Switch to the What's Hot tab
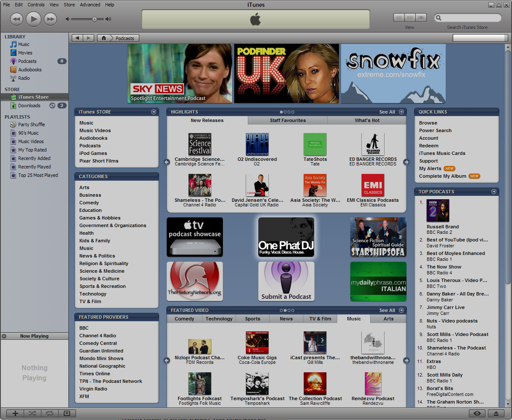 tap(366, 120)
